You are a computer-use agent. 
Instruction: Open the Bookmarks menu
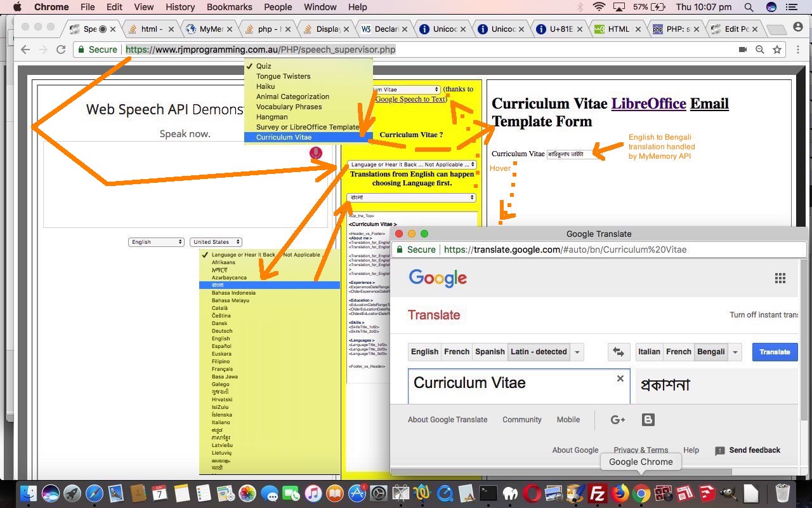(229, 7)
